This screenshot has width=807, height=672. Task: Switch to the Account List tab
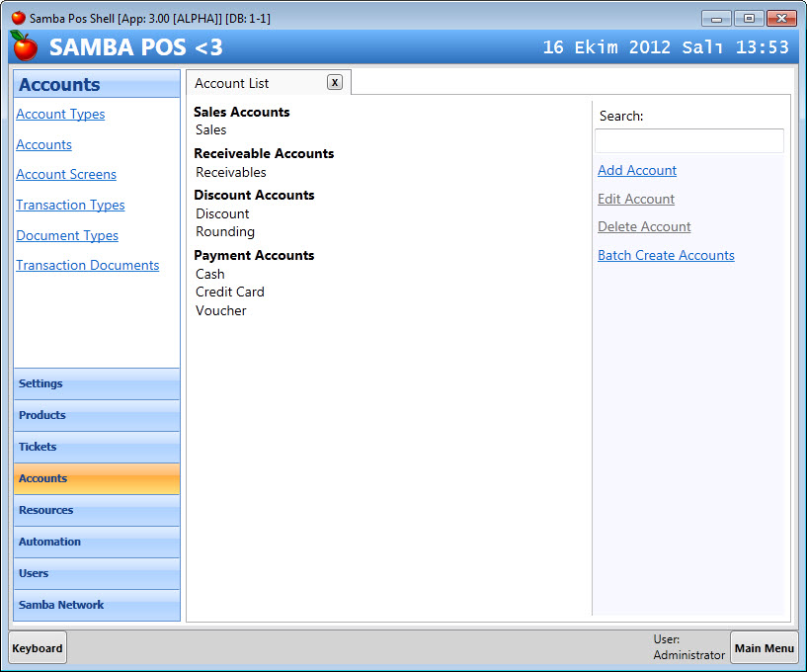(232, 83)
